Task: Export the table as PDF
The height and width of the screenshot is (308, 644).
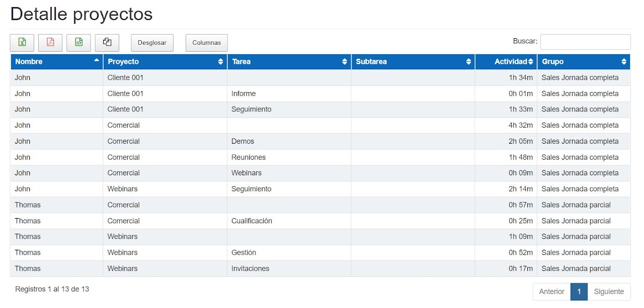Action: (50, 43)
